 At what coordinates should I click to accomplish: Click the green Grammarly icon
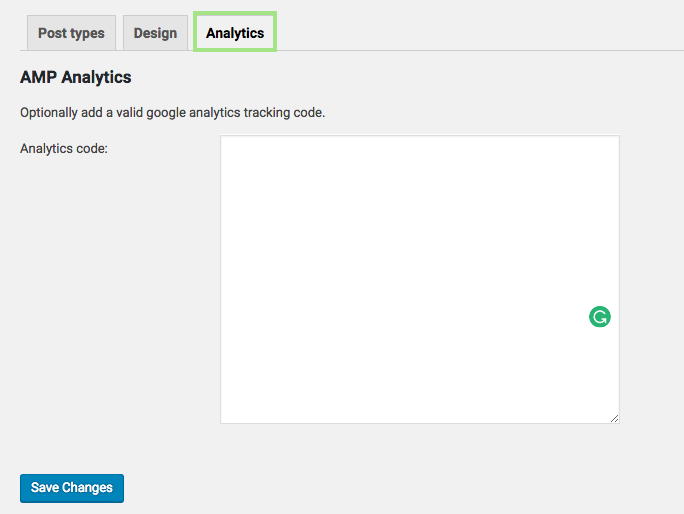[600, 318]
